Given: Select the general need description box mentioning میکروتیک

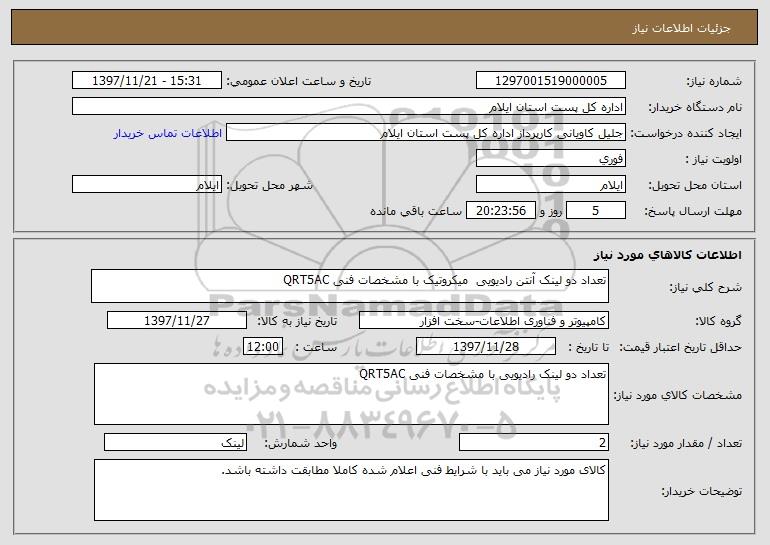Looking at the screenshot, I should (x=350, y=286).
